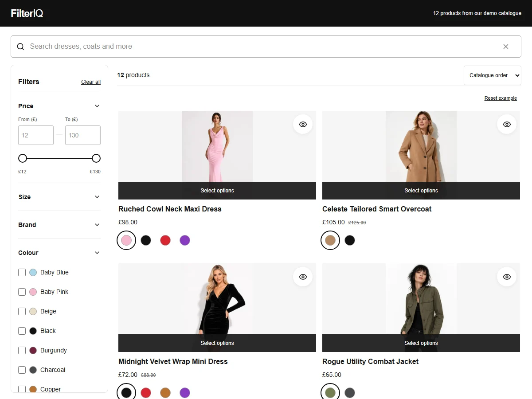Tick the Baby Pink colour checkbox
This screenshot has height=399, width=532.
(x=22, y=292)
